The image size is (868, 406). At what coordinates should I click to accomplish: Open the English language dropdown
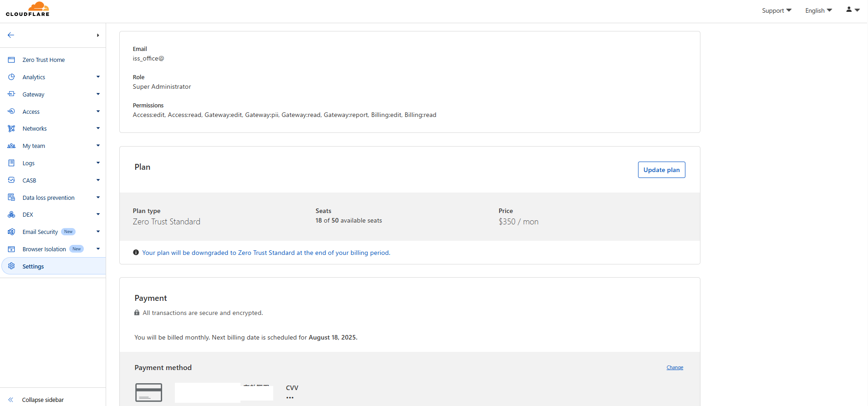[818, 10]
